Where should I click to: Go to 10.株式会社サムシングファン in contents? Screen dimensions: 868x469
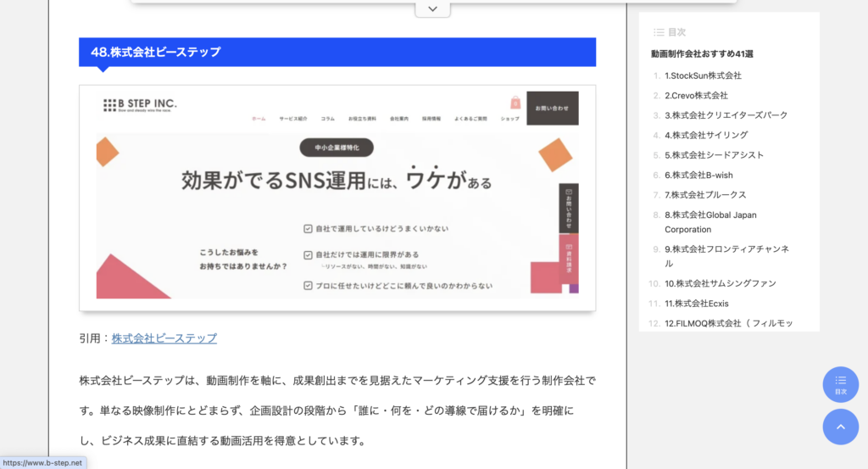coord(721,283)
